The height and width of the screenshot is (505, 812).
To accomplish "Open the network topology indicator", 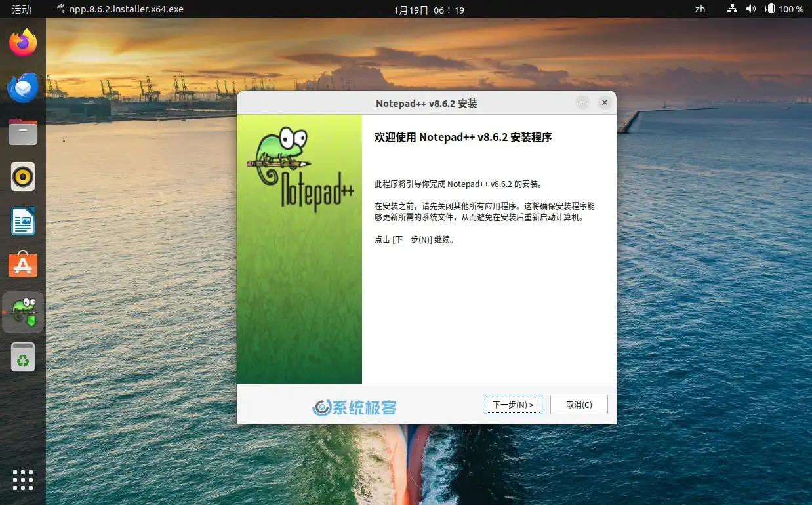I will click(731, 9).
